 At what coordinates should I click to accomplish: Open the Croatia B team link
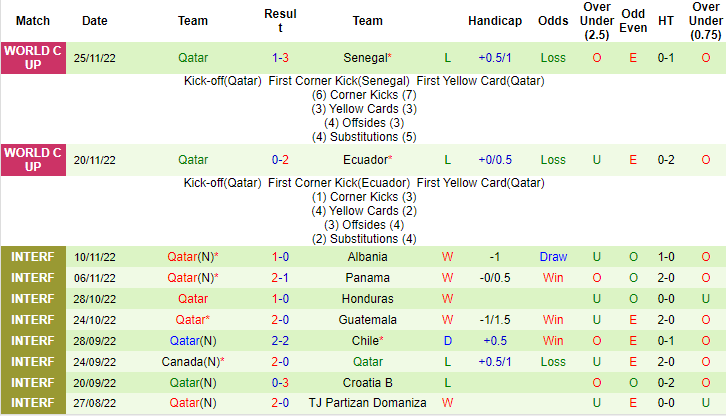(367, 383)
